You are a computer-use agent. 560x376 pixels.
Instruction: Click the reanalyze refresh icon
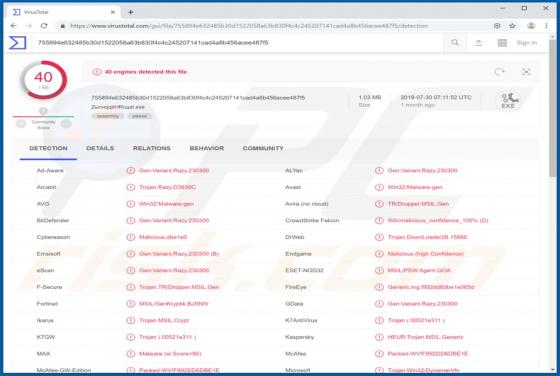(x=500, y=72)
